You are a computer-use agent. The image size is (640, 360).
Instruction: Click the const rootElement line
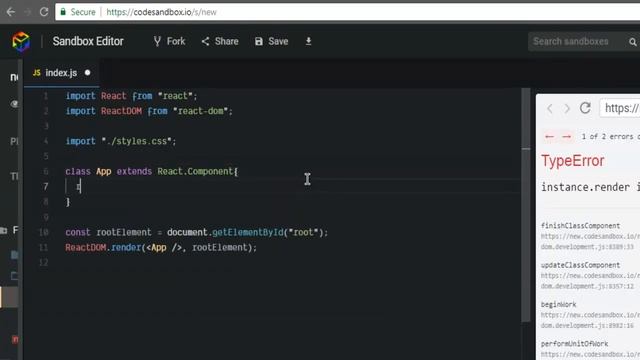pyautogui.click(x=196, y=232)
